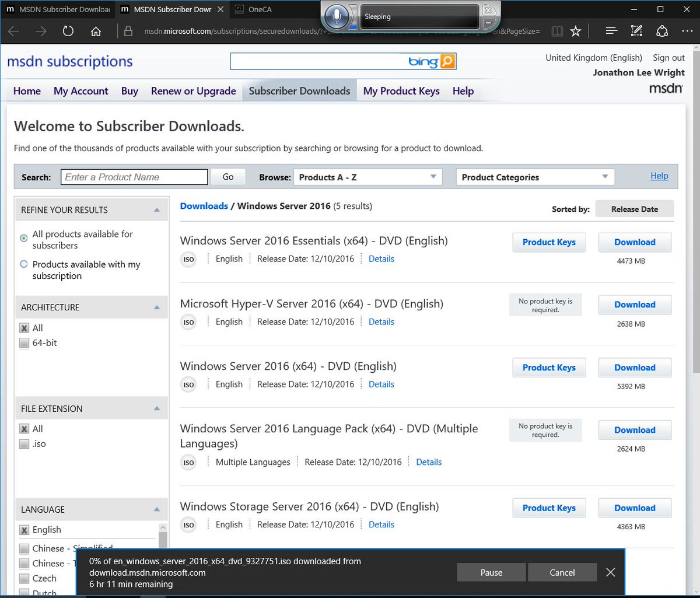Click the Sign out link
Screen dimensions: 700x598
click(668, 58)
